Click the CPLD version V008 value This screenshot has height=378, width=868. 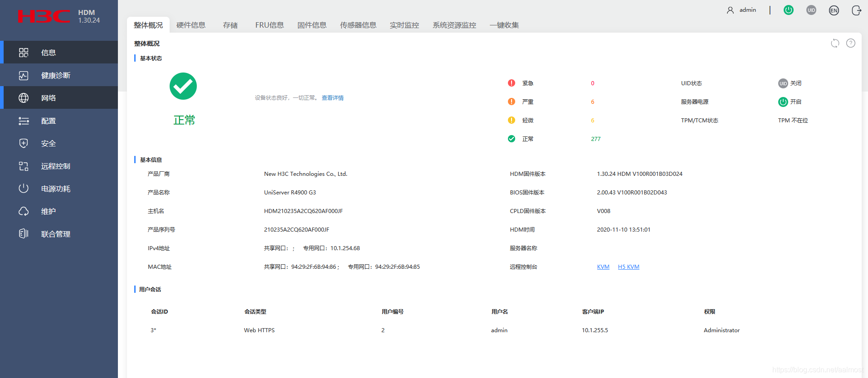pyautogui.click(x=604, y=211)
